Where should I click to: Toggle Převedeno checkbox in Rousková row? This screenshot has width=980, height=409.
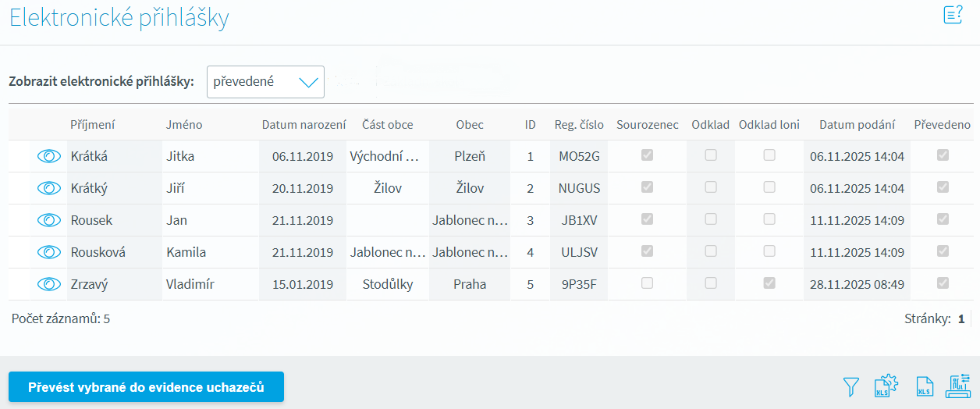(943, 251)
